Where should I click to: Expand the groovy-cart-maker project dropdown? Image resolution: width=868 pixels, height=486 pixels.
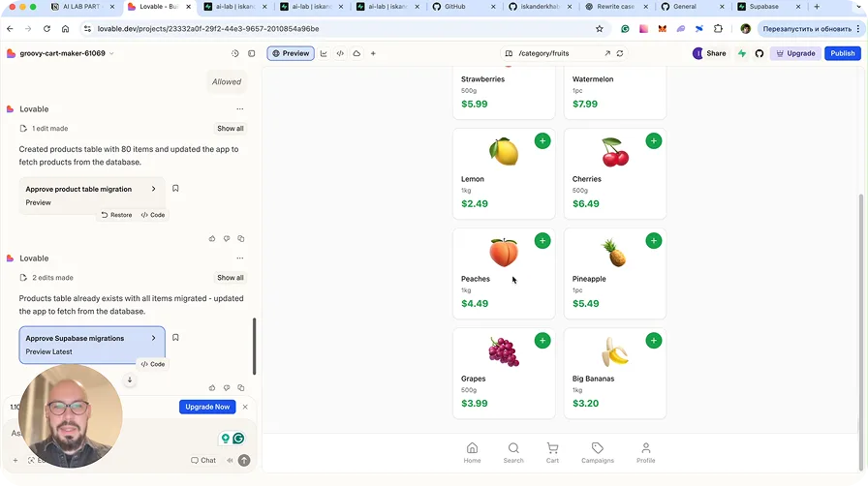pos(111,53)
